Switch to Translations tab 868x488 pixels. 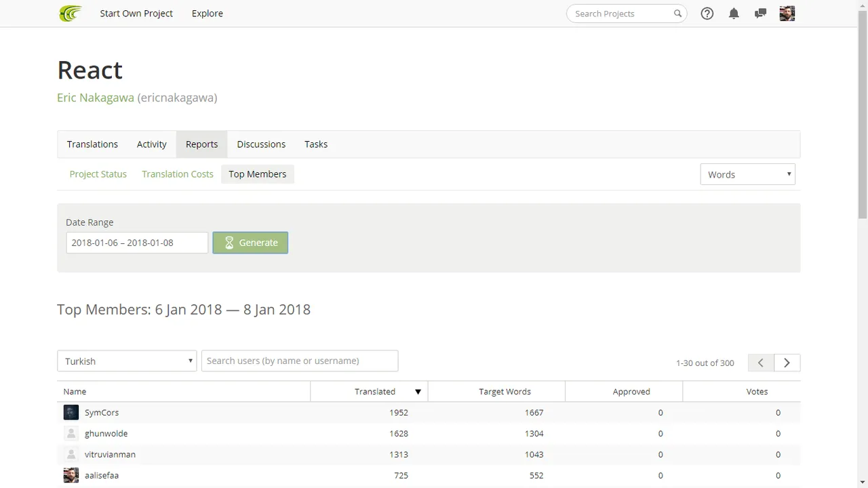point(92,144)
